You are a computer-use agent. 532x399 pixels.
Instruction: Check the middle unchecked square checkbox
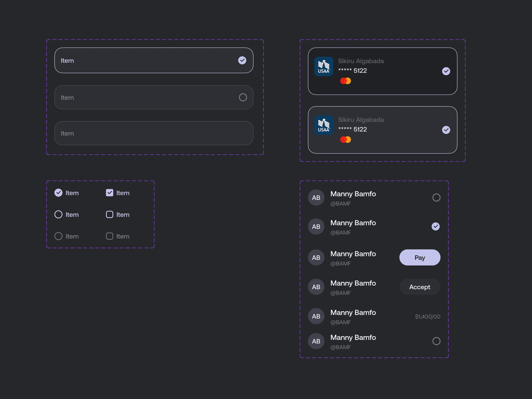[x=110, y=214]
